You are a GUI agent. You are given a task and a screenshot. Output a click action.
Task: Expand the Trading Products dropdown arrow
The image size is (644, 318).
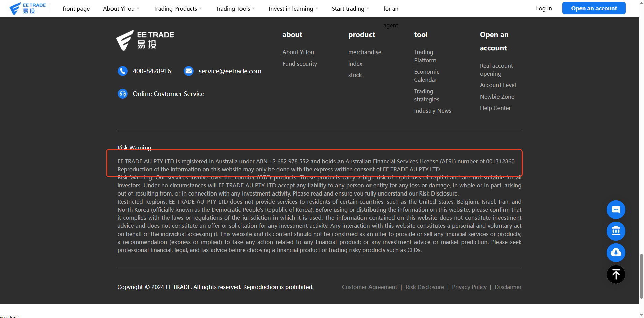click(201, 9)
